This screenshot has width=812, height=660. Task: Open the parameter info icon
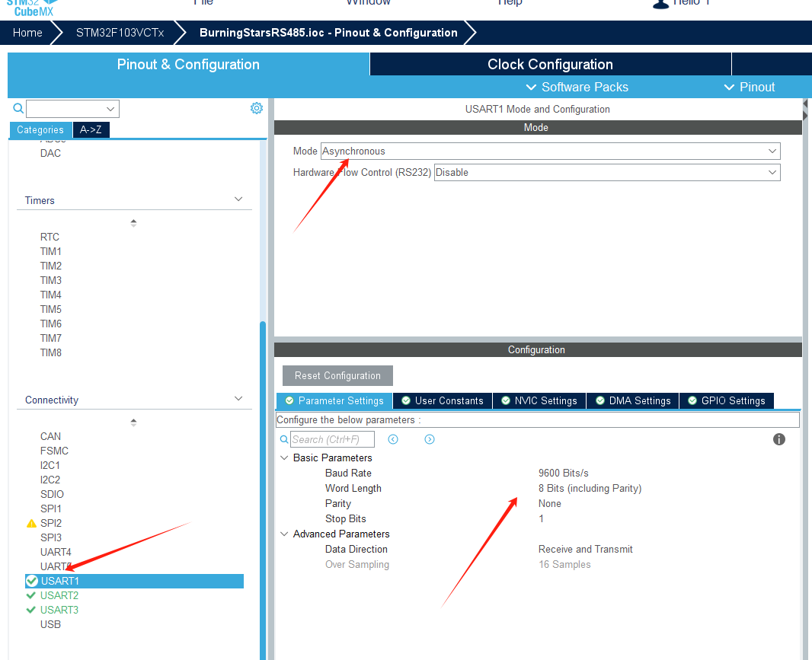click(778, 439)
